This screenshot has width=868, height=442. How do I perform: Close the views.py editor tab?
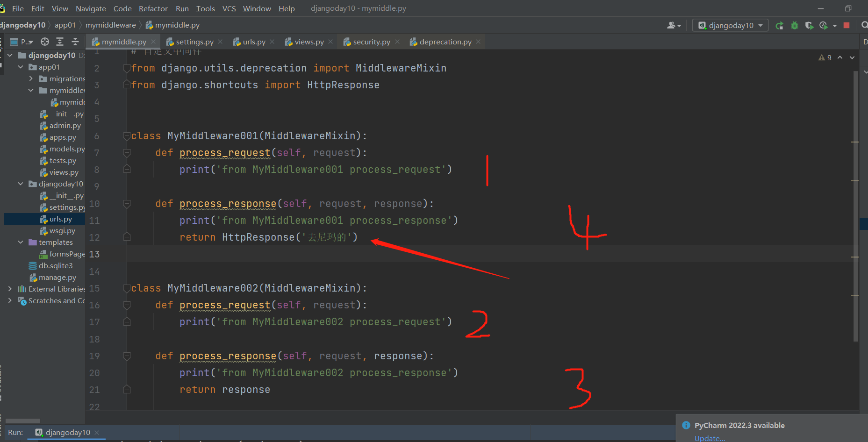point(330,42)
